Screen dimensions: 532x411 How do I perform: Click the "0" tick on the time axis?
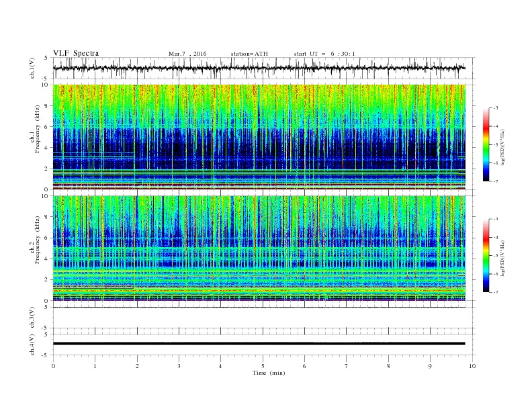click(53, 366)
